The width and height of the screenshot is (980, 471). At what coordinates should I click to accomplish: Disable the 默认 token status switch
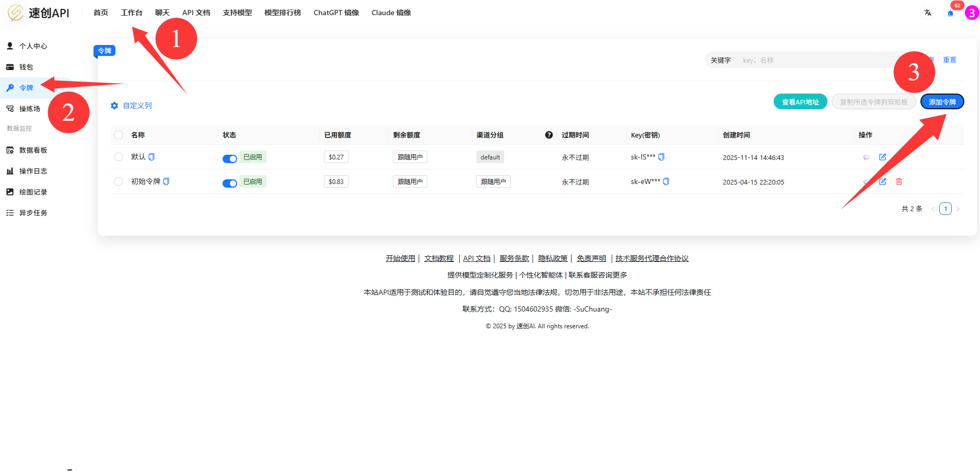click(x=229, y=158)
